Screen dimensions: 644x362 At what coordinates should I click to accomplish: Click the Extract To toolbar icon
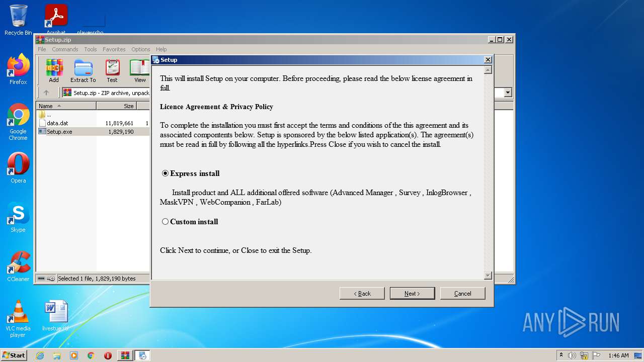click(x=83, y=70)
